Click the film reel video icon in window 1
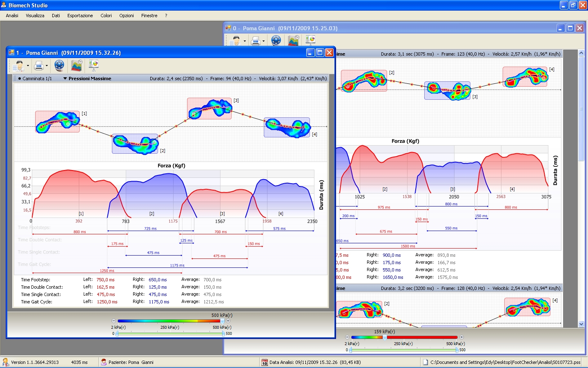The width and height of the screenshot is (588, 368). (x=59, y=65)
